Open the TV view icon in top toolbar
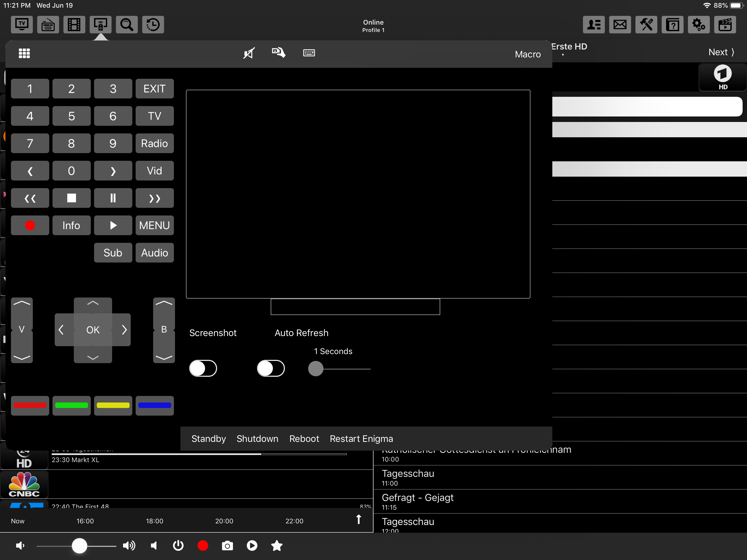Screen dimensions: 747x560 pyautogui.click(x=22, y=24)
